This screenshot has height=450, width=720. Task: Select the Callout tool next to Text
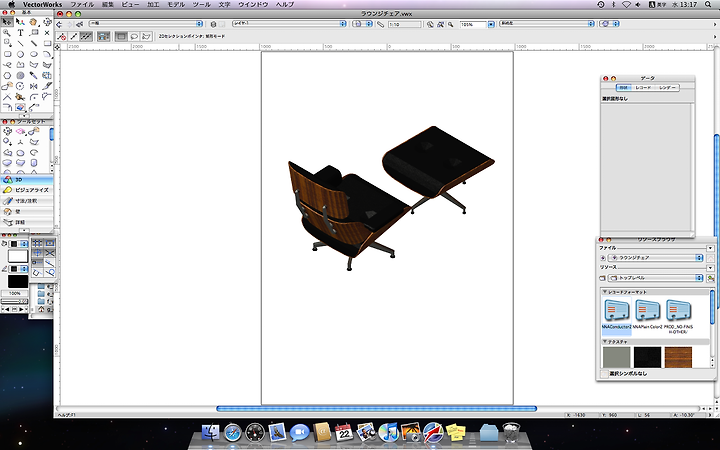point(34,33)
